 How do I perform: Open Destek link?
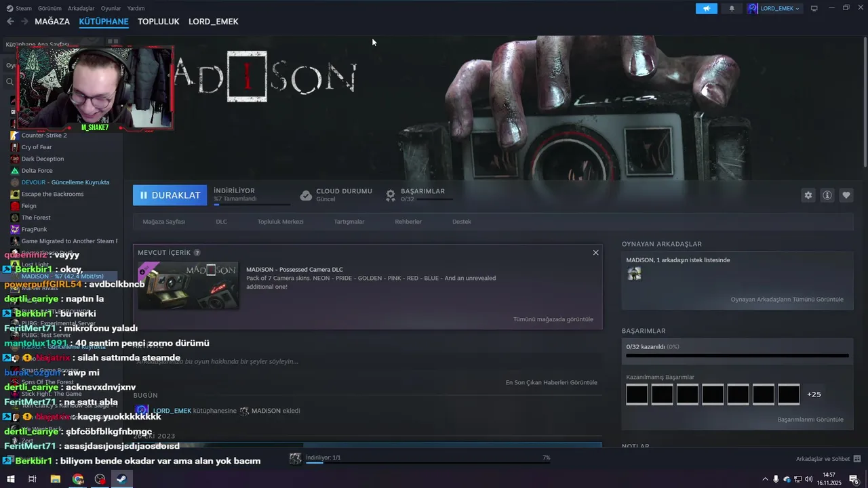[x=461, y=222]
